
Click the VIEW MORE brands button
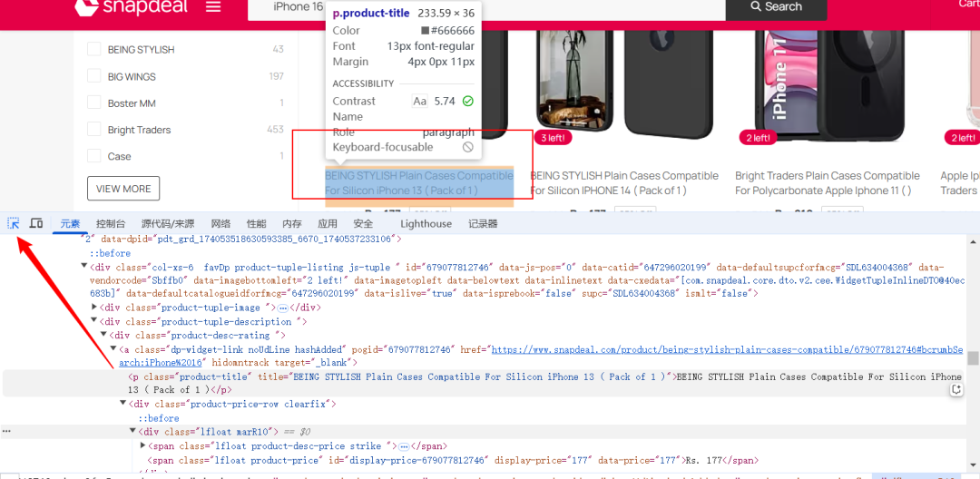click(123, 189)
